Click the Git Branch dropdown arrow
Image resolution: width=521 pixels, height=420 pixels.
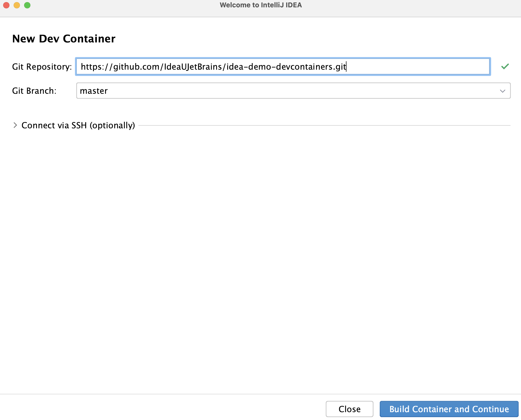(502, 91)
